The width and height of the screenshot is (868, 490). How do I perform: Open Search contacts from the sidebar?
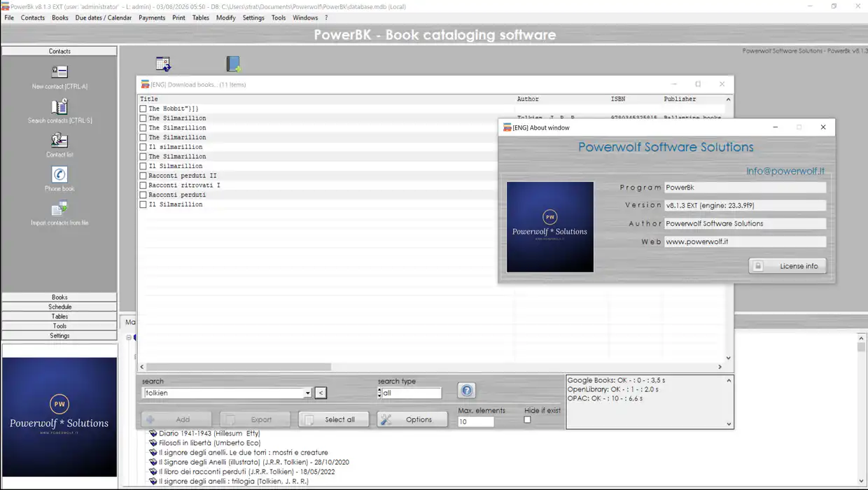pyautogui.click(x=59, y=106)
